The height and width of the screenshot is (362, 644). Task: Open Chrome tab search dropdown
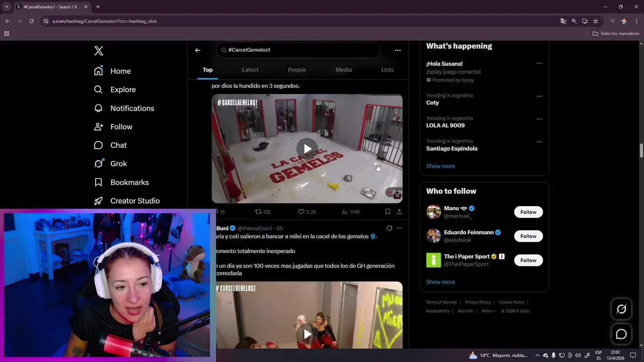coord(7,7)
